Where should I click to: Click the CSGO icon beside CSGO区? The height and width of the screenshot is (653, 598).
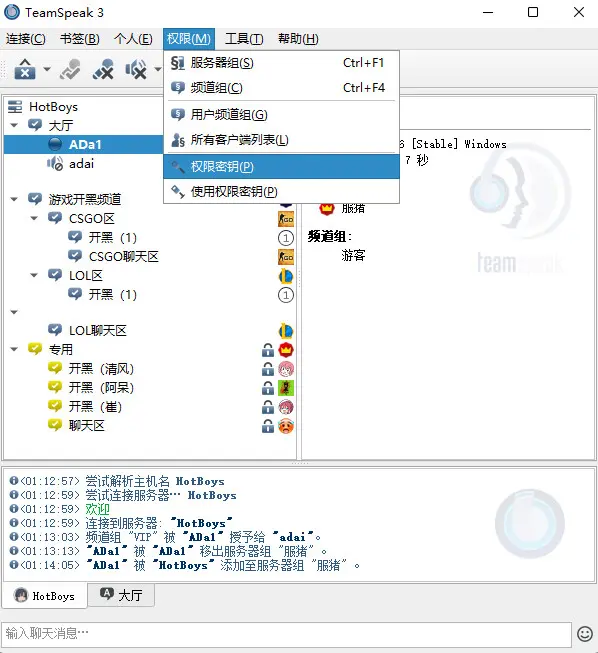pyautogui.click(x=286, y=219)
